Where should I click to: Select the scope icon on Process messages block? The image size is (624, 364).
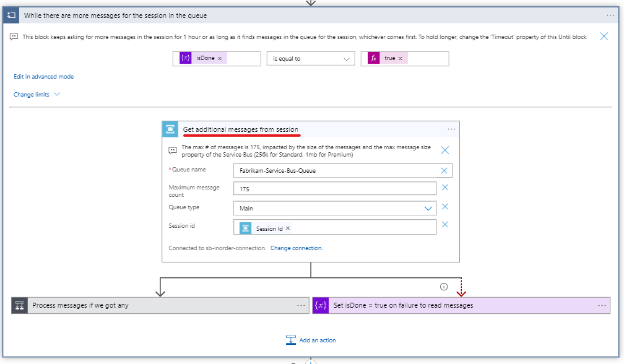pyautogui.click(x=19, y=305)
